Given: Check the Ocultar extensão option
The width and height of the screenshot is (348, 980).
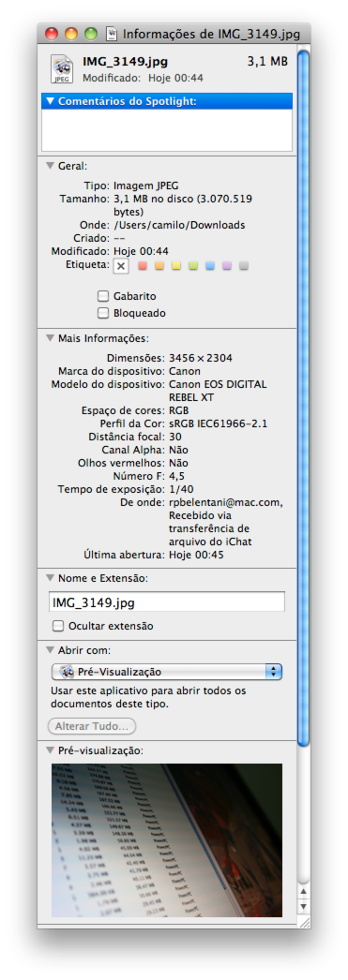Looking at the screenshot, I should coord(58,626).
